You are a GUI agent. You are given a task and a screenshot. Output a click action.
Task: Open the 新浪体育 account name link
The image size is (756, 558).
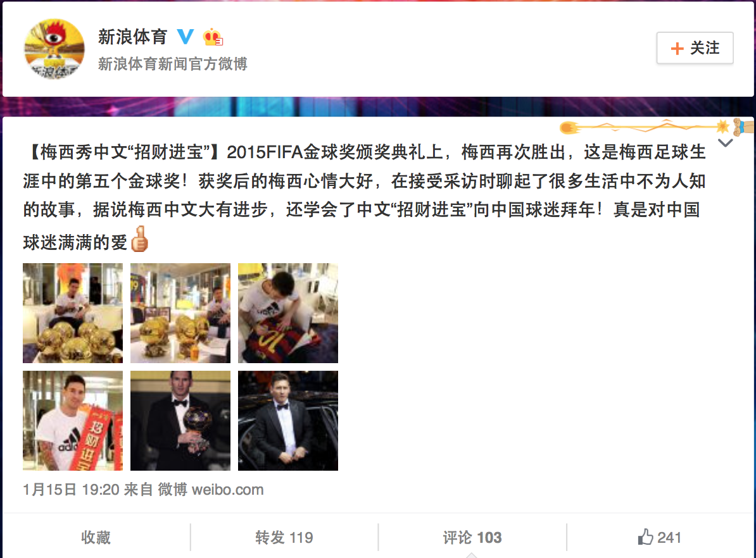click(x=132, y=37)
